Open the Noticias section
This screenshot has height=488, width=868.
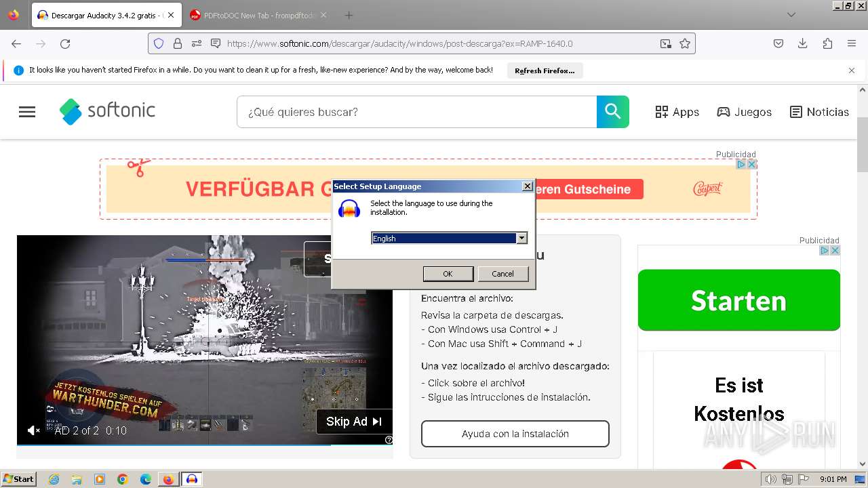819,112
